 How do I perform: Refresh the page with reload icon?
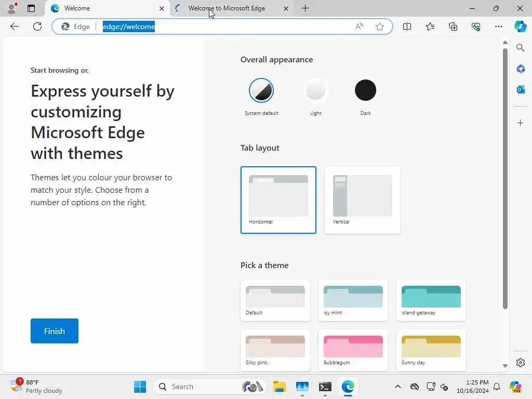(x=37, y=26)
